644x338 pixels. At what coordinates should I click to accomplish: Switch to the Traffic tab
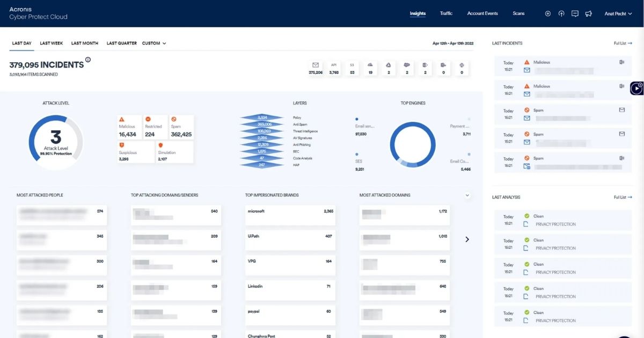pyautogui.click(x=446, y=14)
